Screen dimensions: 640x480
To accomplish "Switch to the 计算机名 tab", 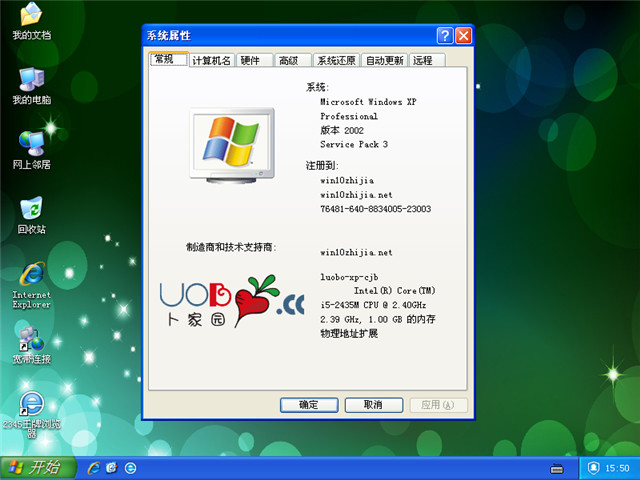I will tap(211, 60).
